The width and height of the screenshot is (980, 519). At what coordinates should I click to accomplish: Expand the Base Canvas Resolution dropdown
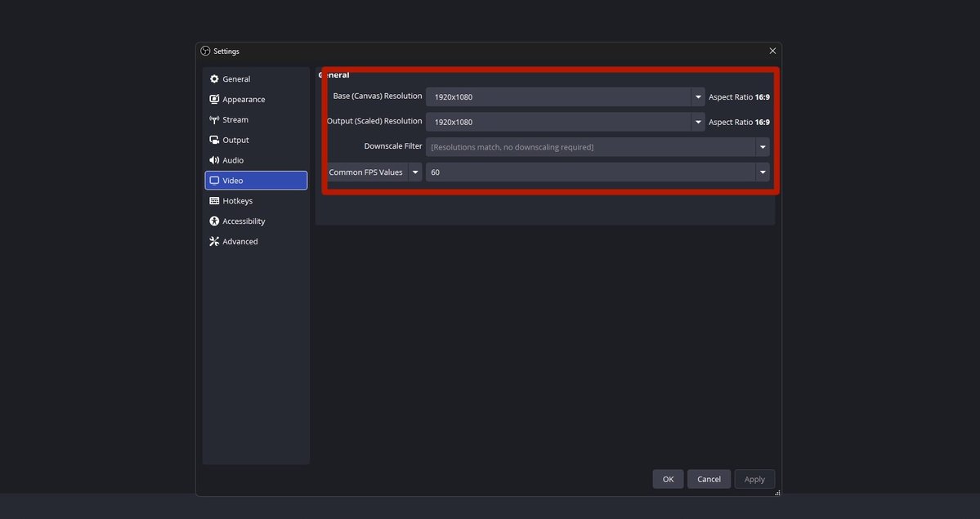tap(697, 96)
